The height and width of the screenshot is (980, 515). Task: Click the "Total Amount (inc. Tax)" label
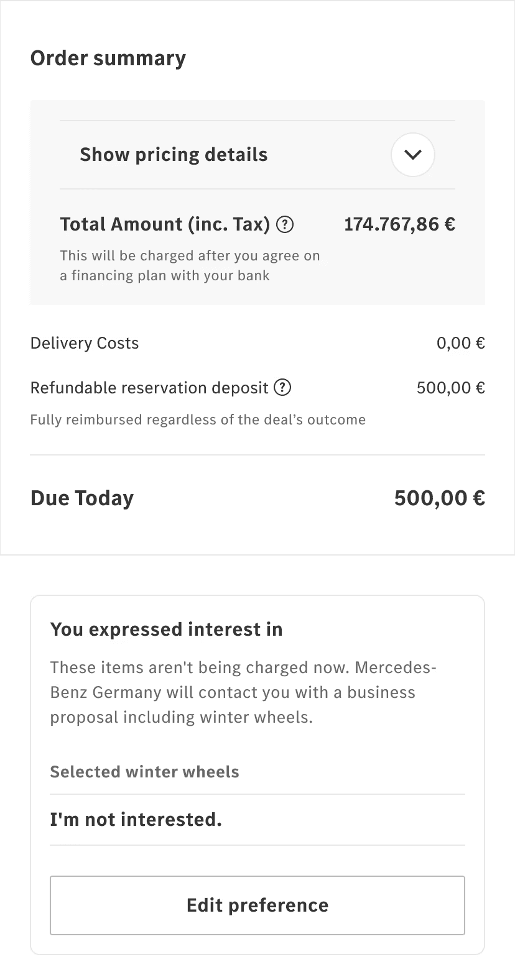pos(165,224)
